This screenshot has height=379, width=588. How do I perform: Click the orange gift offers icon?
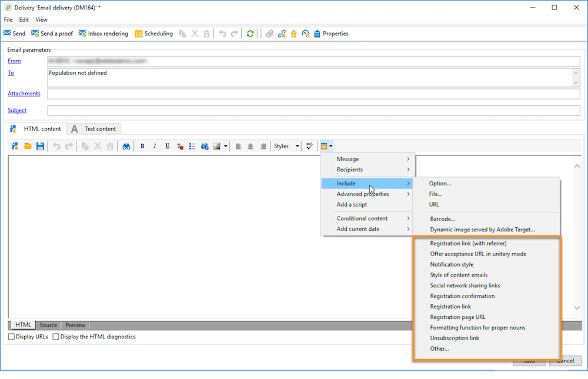point(293,34)
